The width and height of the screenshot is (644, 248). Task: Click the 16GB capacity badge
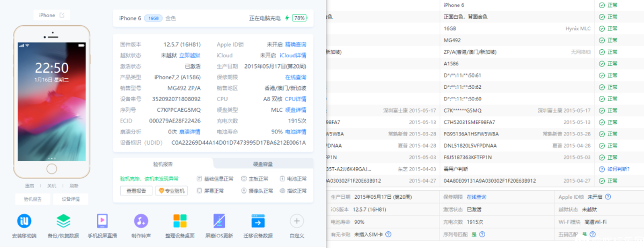point(154,18)
